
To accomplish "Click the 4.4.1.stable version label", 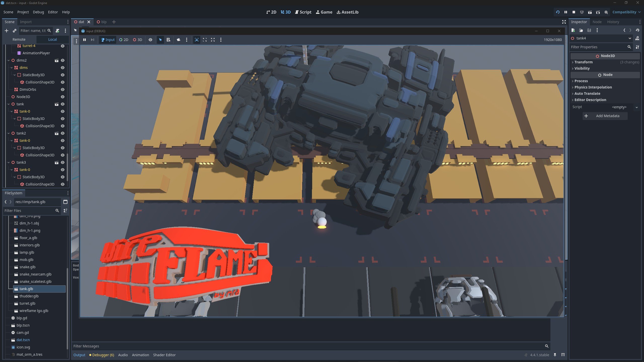I will (539, 355).
